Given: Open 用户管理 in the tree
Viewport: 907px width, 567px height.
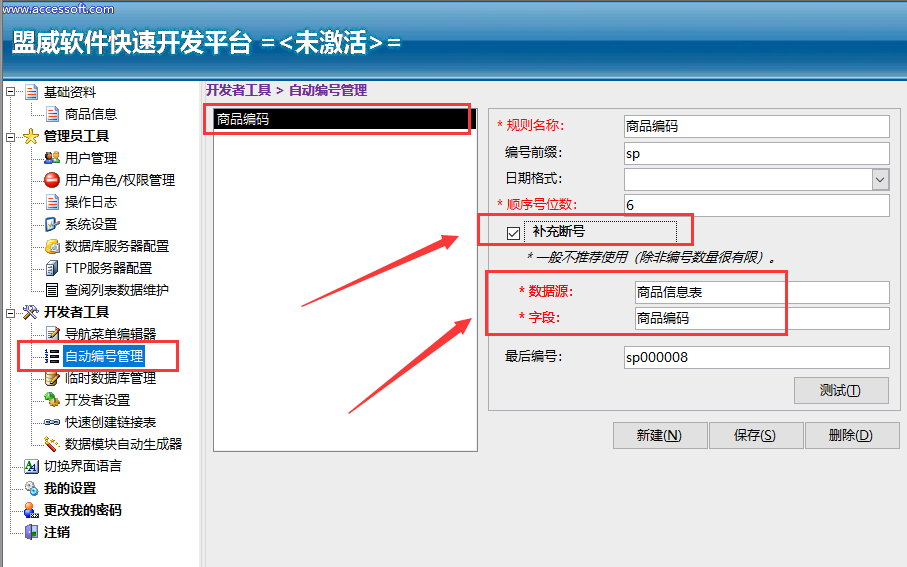Looking at the screenshot, I should point(91,158).
